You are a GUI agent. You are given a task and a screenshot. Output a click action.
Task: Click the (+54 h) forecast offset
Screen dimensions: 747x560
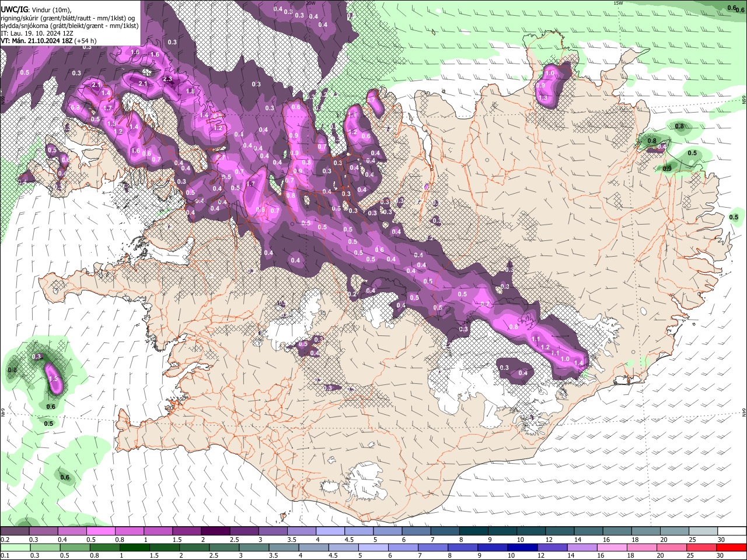click(x=85, y=41)
